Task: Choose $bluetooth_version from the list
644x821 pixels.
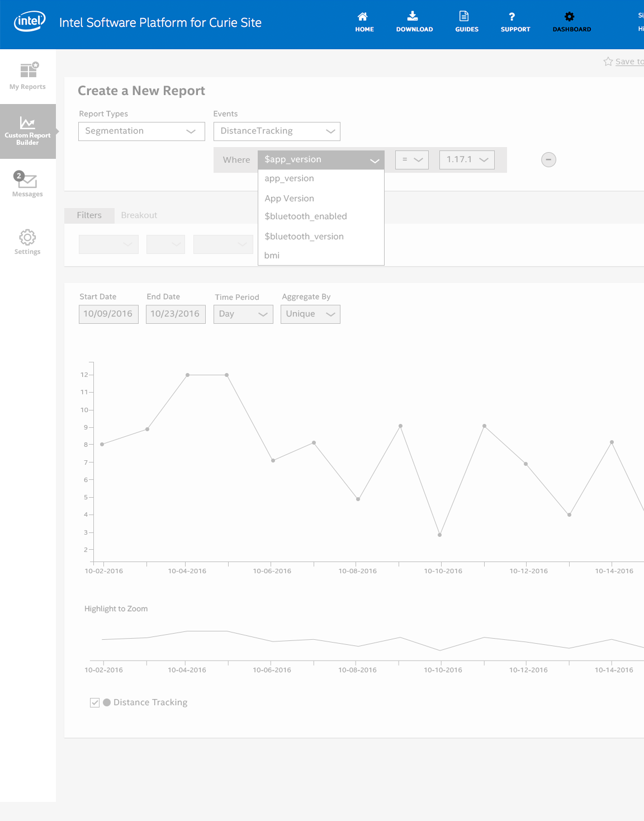Action: [321, 237]
